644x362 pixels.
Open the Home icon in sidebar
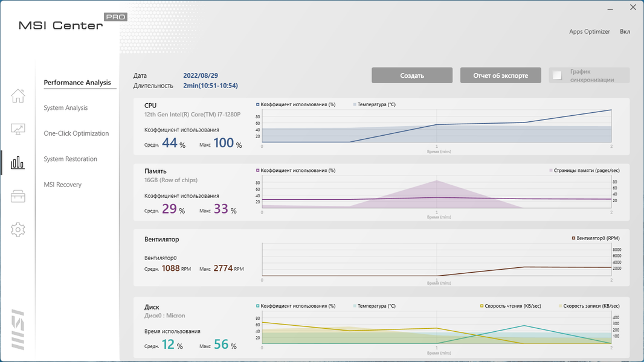coord(18,96)
